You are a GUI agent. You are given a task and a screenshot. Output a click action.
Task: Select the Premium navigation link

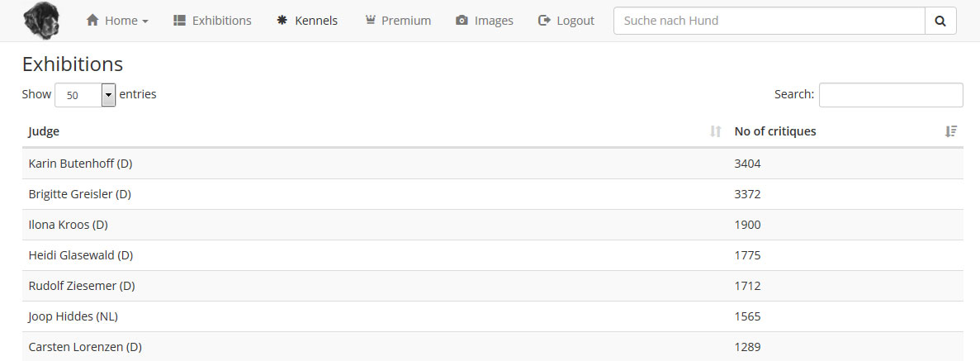click(397, 21)
